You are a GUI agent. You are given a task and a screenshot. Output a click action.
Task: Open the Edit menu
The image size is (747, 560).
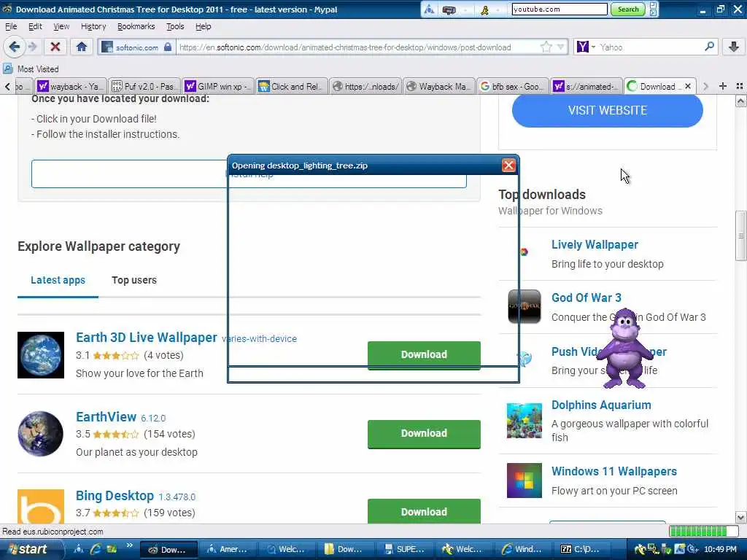point(35,26)
